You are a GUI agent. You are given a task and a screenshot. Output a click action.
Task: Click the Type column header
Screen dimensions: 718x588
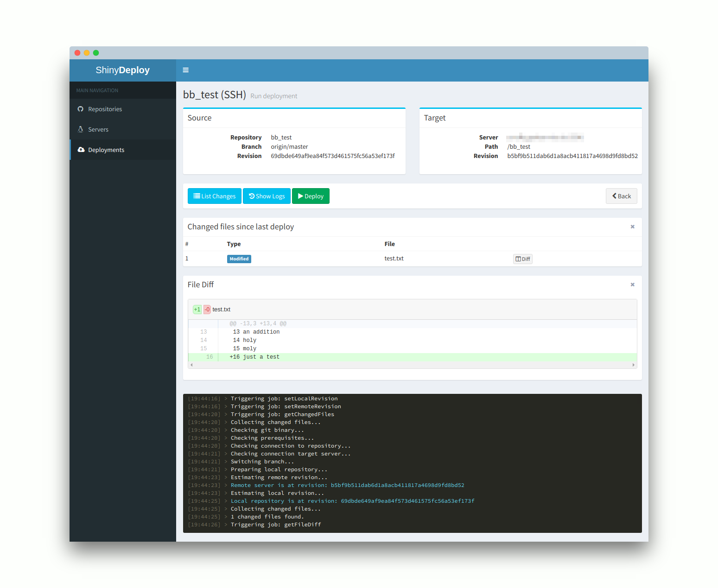[234, 244]
